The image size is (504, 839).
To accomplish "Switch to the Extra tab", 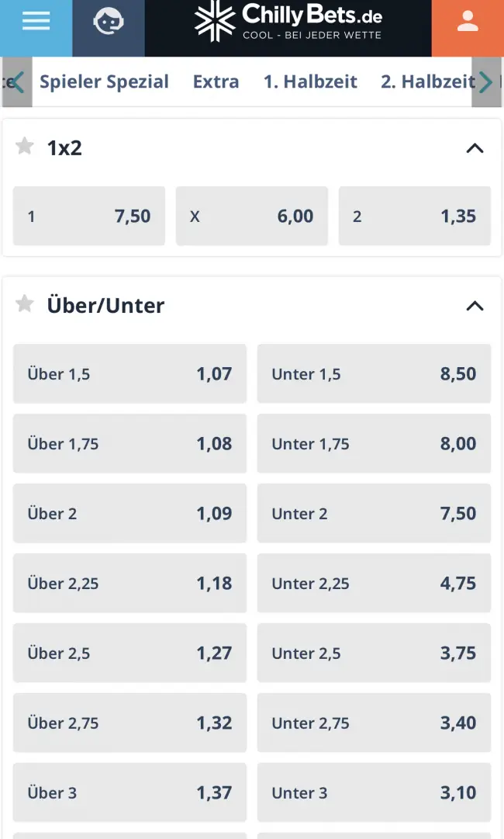I will 216,81.
